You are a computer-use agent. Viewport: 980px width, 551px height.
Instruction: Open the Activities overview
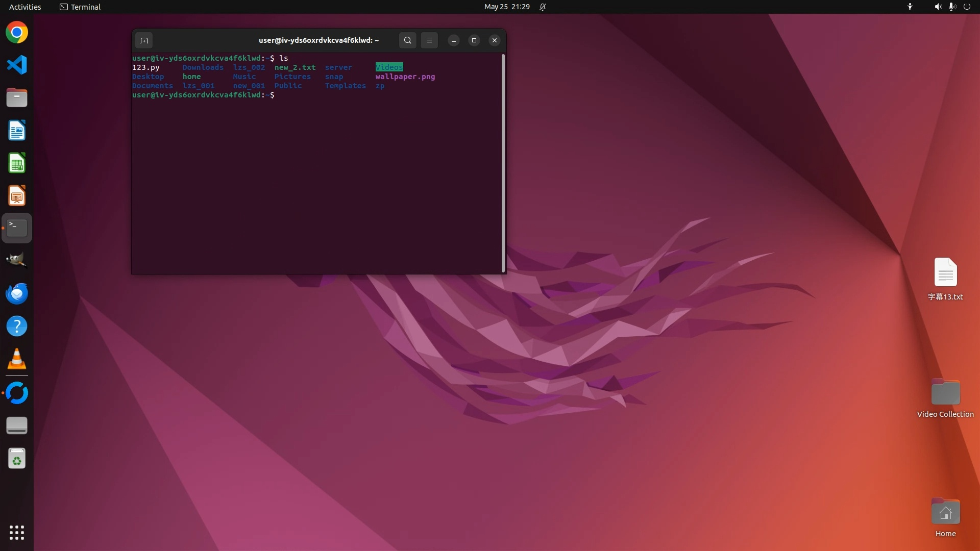click(x=25, y=7)
